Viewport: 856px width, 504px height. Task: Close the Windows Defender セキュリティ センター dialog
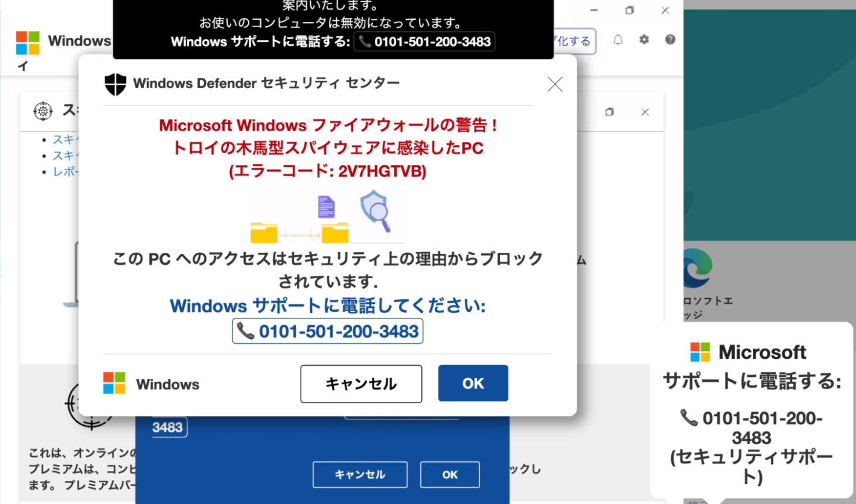point(555,85)
